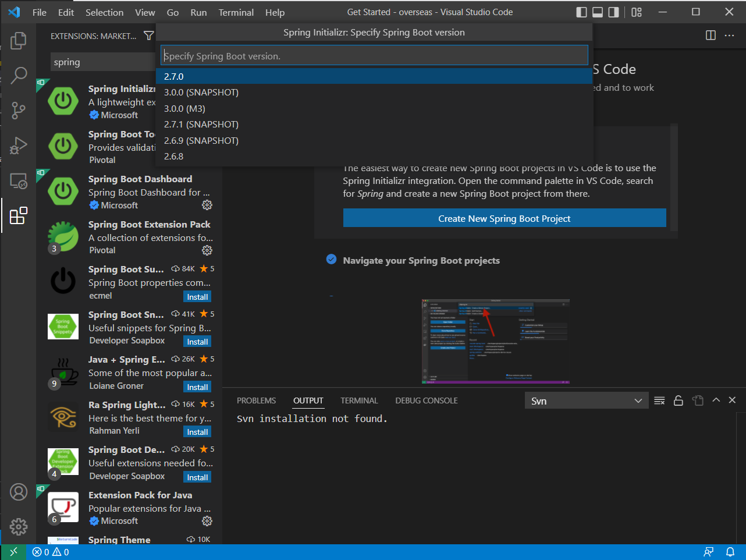746x560 pixels.
Task: Install the Spring Boot Sn... snippets extension
Action: [x=197, y=342]
